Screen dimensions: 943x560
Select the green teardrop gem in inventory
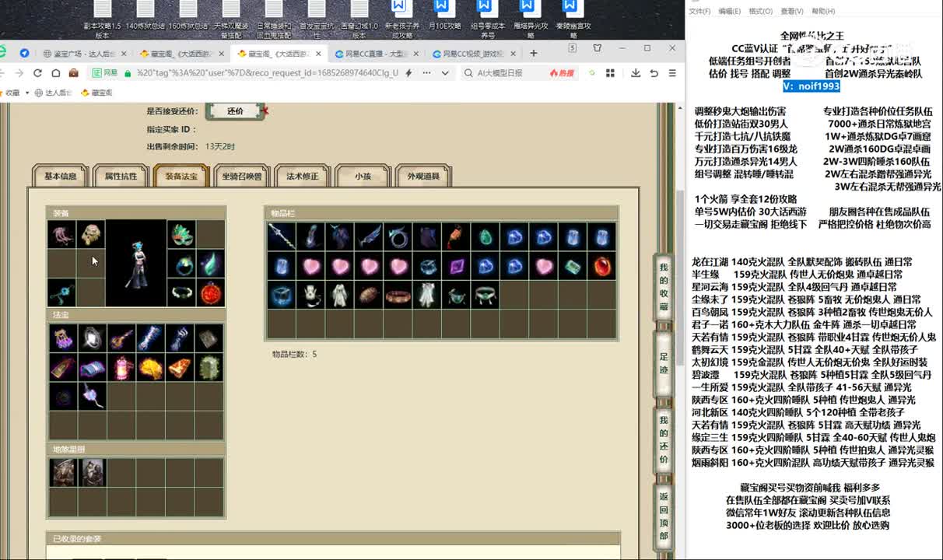click(x=486, y=236)
